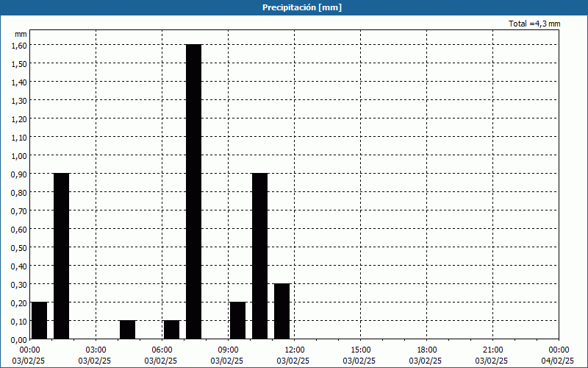Click the small bar between 03:00 and 06:00
This screenshot has height=368, width=588.
[127, 330]
